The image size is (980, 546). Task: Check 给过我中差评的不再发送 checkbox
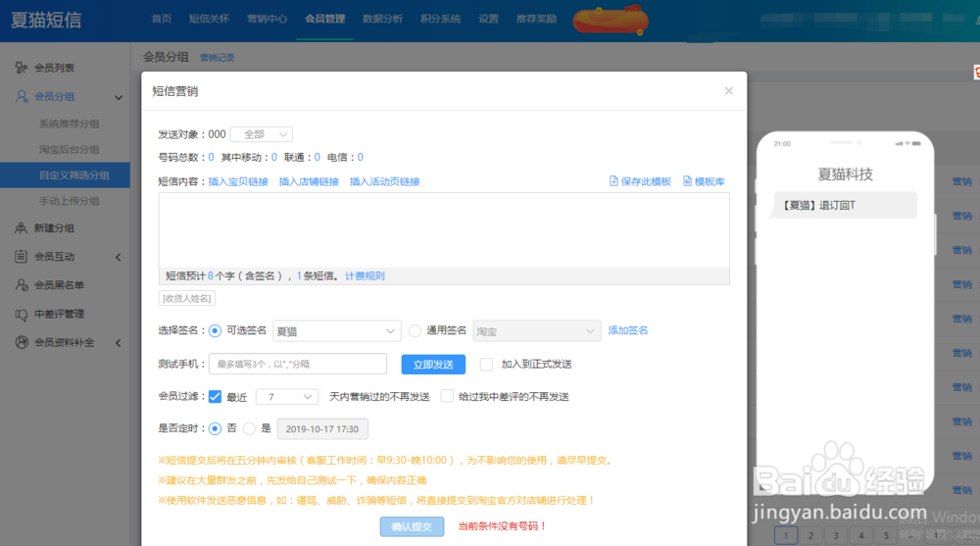point(447,397)
